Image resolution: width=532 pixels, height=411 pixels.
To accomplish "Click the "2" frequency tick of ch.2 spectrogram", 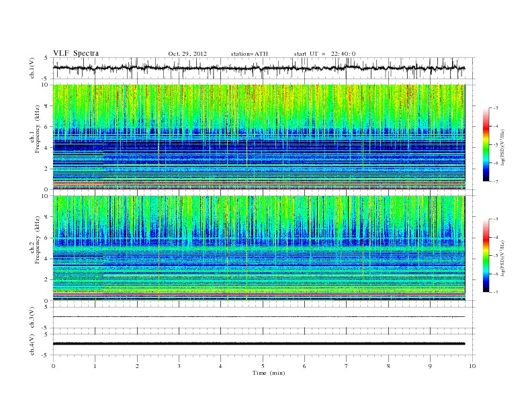I will pos(47,280).
